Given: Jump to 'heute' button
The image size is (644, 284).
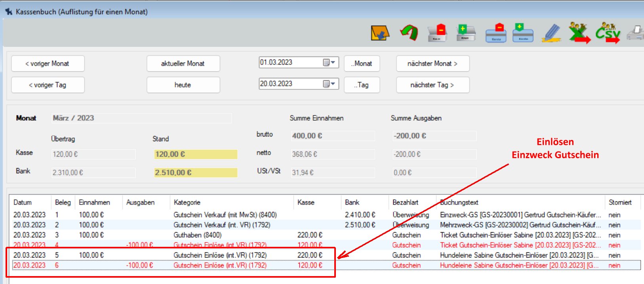Looking at the screenshot, I should point(183,85).
